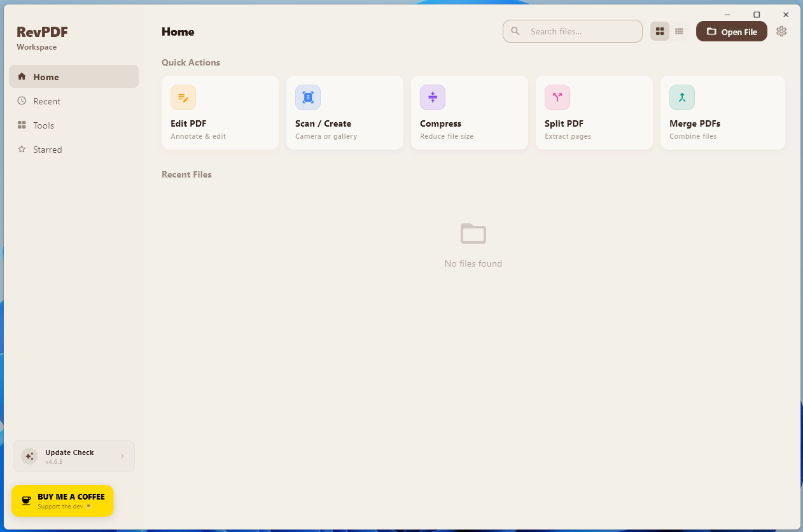Open the Split PDF quick action card
803x532 pixels.
coord(594,113)
